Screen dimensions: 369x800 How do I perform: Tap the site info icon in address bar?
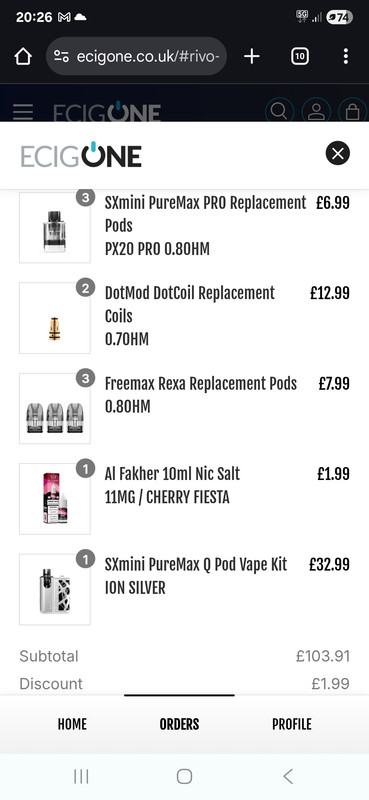click(x=62, y=57)
